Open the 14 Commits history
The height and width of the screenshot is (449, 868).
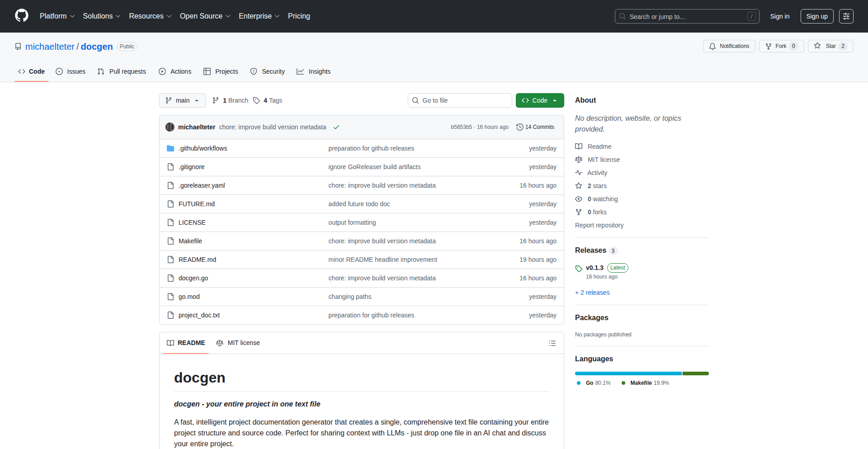tap(535, 127)
